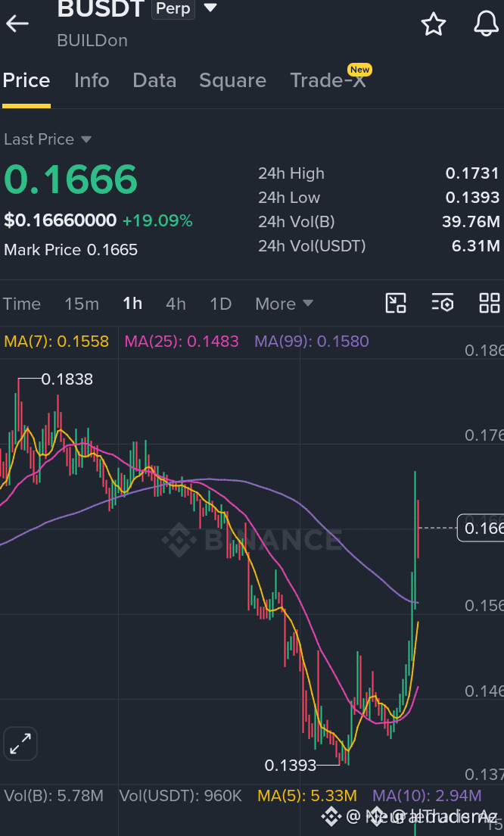Open chart indicator settings icon
Image resolution: width=504 pixels, height=836 pixels.
point(442,303)
